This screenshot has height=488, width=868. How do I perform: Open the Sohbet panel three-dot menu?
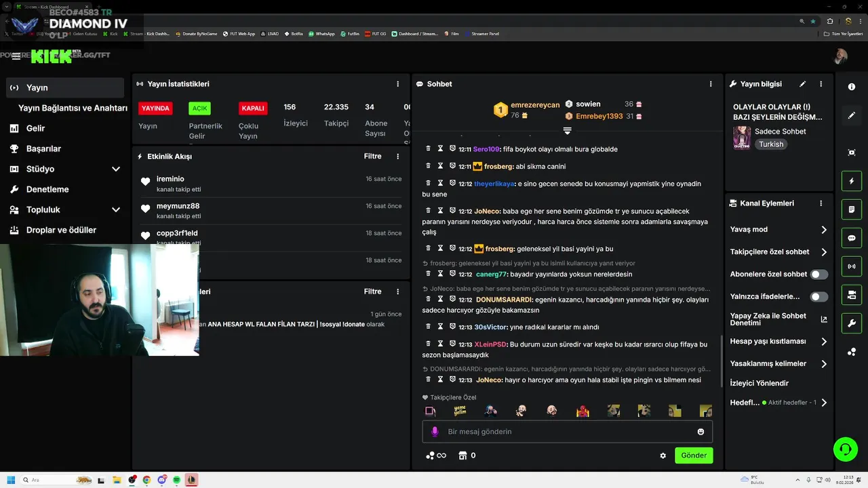[x=711, y=84]
